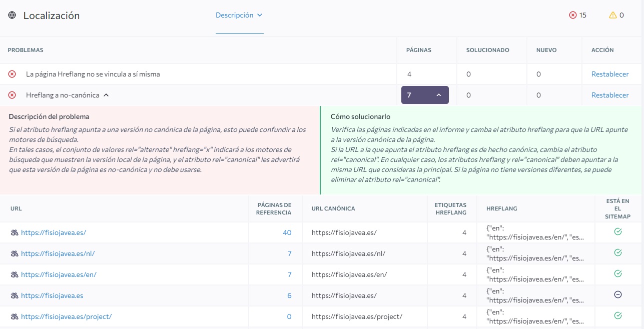
Task: Click binoculars icon for fisiojavea.es/project/ row
Action: click(x=15, y=316)
